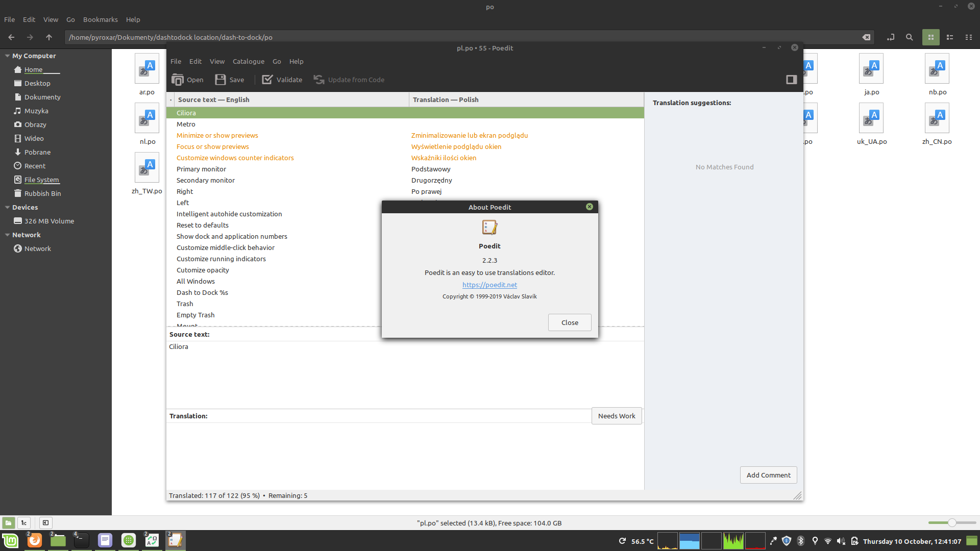This screenshot has width=980, height=551.
Task: Open file manager Help menu
Action: [133, 19]
